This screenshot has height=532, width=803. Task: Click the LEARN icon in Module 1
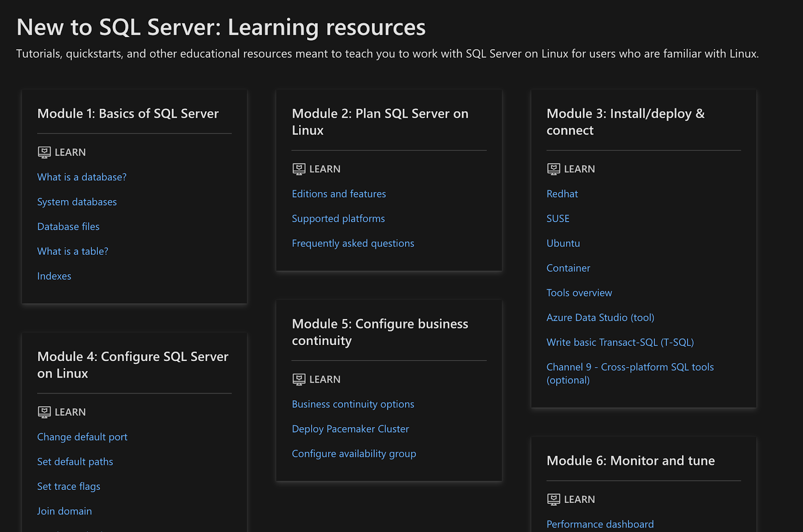coord(44,152)
